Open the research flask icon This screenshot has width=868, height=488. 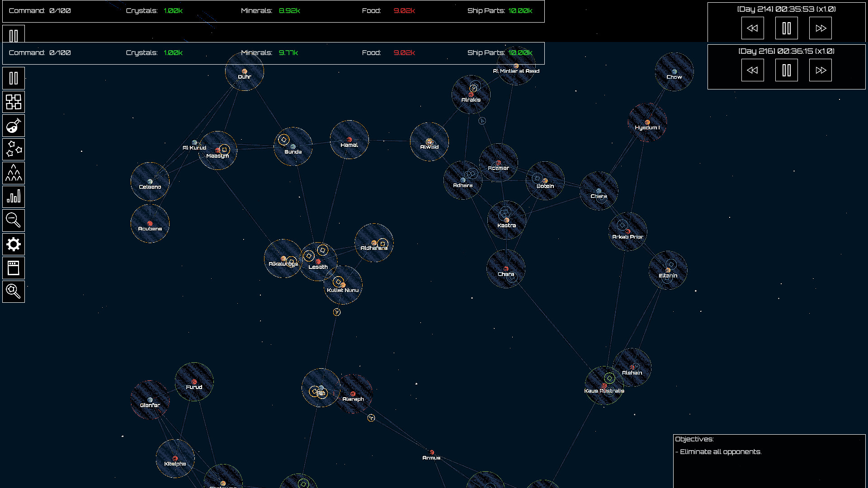(14, 126)
